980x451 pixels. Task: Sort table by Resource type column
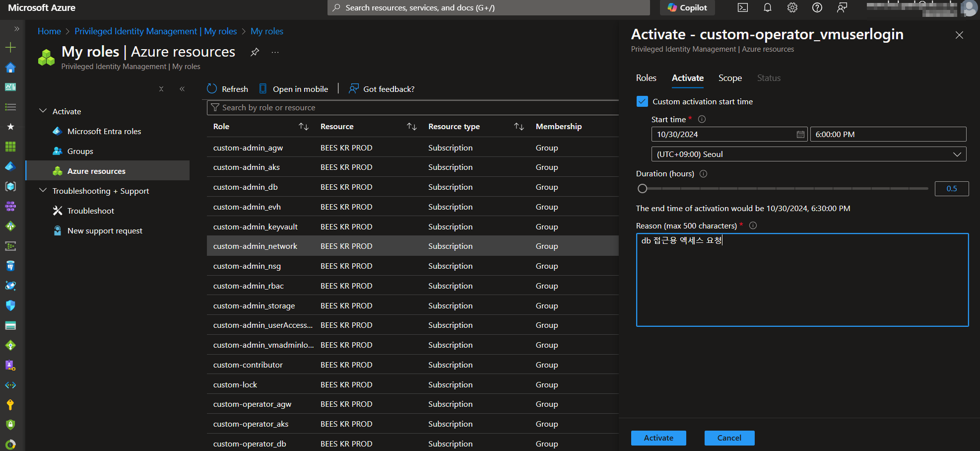pyautogui.click(x=519, y=127)
